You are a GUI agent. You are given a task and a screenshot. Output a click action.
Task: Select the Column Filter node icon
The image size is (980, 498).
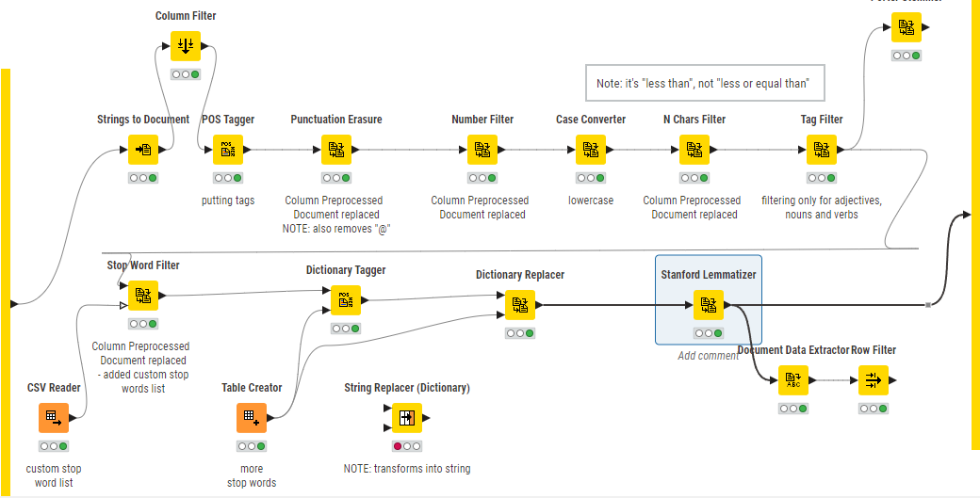pyautogui.click(x=186, y=47)
